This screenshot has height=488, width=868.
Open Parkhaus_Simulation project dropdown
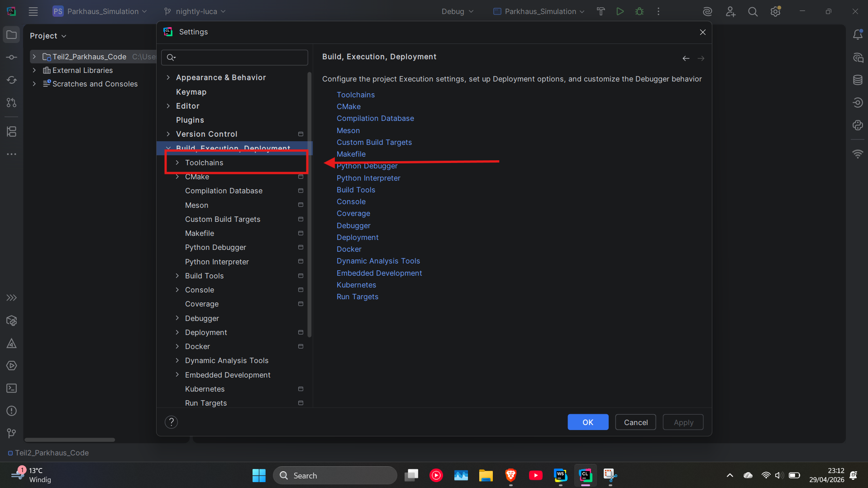(x=100, y=11)
